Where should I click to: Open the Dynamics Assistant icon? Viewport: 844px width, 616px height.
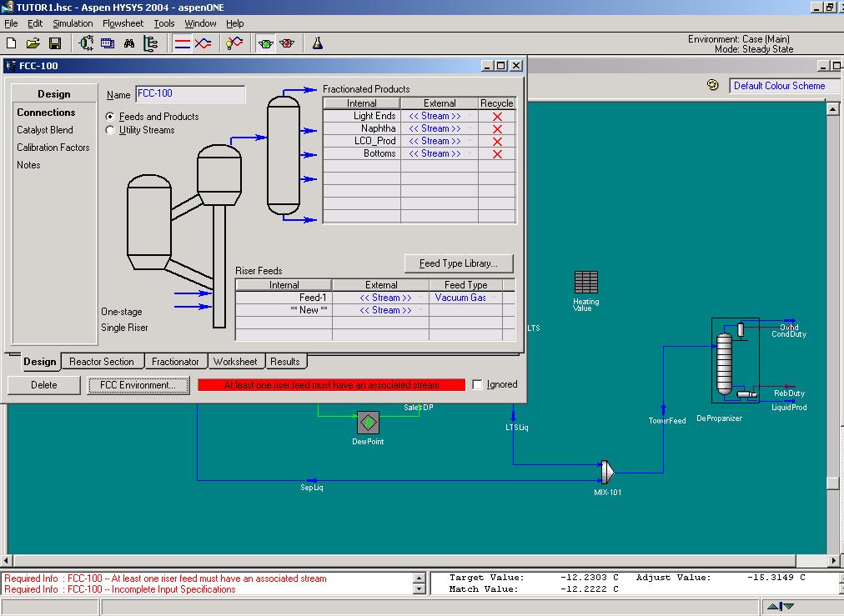click(234, 43)
